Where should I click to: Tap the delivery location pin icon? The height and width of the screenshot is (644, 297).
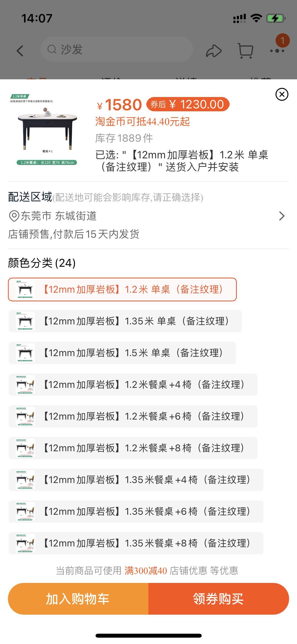pyautogui.click(x=14, y=216)
